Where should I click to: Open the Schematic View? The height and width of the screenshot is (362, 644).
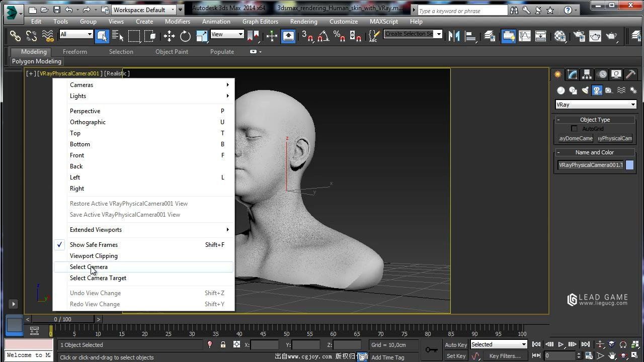tap(541, 36)
